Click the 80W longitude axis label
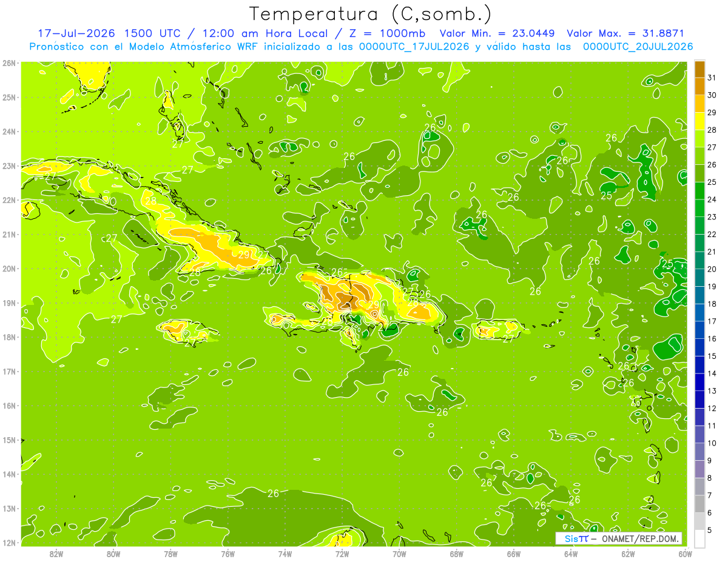 pyautogui.click(x=113, y=554)
